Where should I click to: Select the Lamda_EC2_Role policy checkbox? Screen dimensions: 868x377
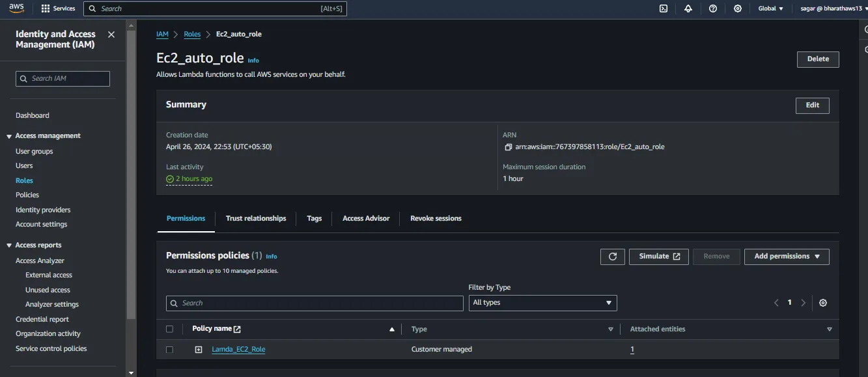click(x=170, y=350)
